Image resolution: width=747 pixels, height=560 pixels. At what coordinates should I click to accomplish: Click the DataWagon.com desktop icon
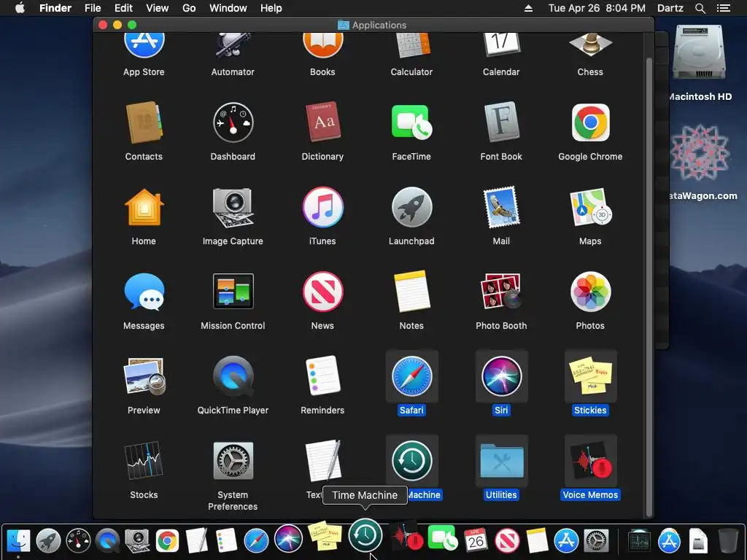pyautogui.click(x=700, y=152)
